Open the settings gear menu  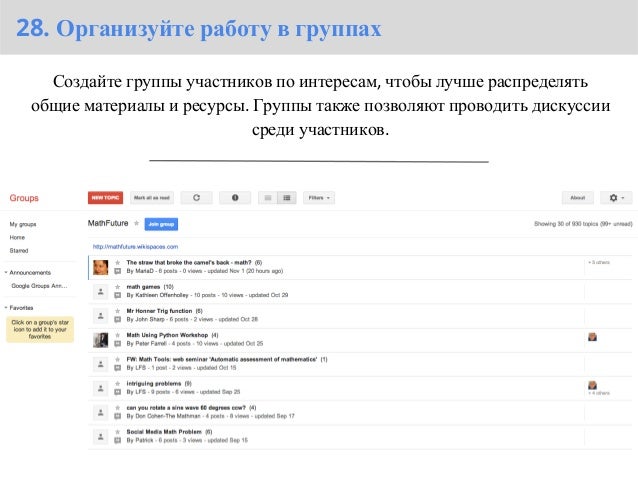pyautogui.click(x=616, y=198)
